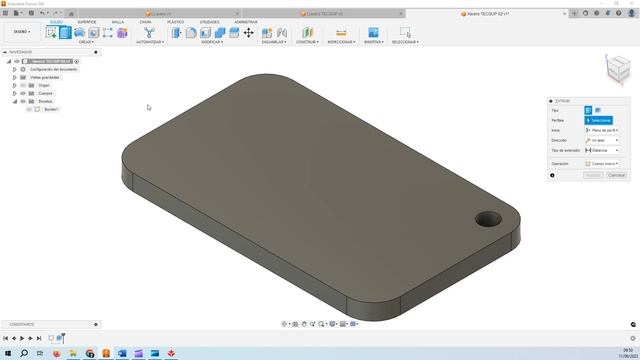
Task: Open the Windows Start menu
Action: [8, 353]
